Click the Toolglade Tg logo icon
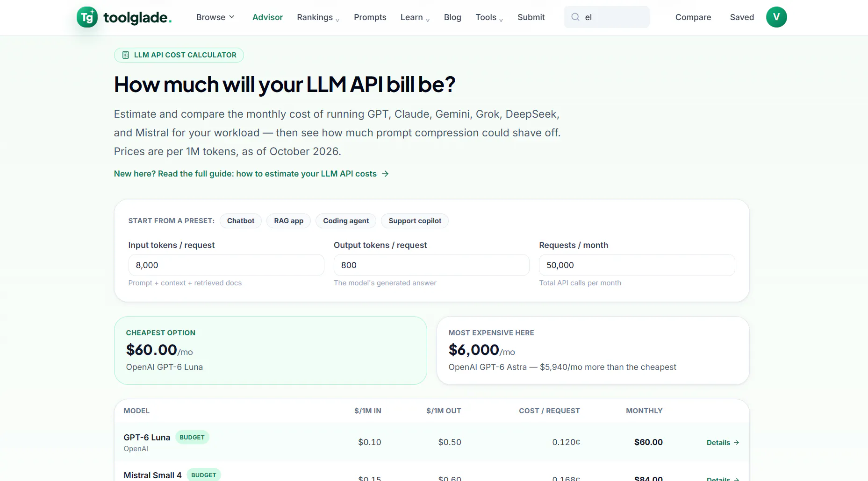The width and height of the screenshot is (868, 481). pyautogui.click(x=87, y=17)
